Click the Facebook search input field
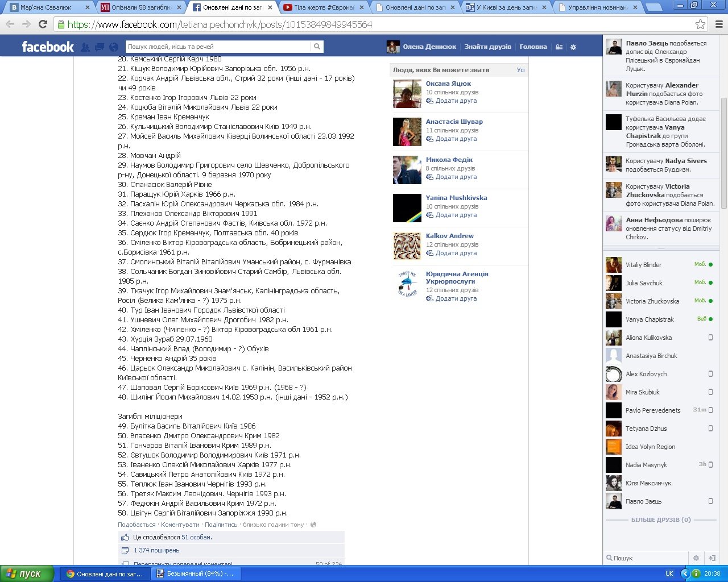The height and width of the screenshot is (582, 728). point(219,47)
